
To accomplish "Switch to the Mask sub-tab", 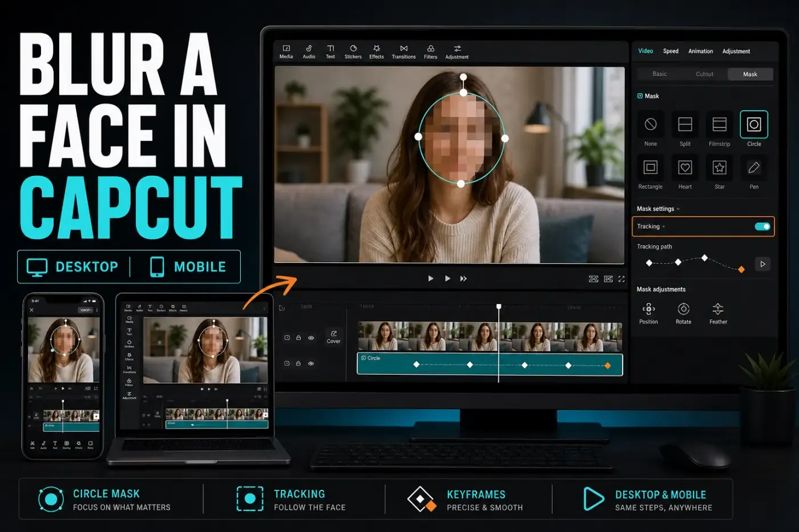I will pos(750,74).
